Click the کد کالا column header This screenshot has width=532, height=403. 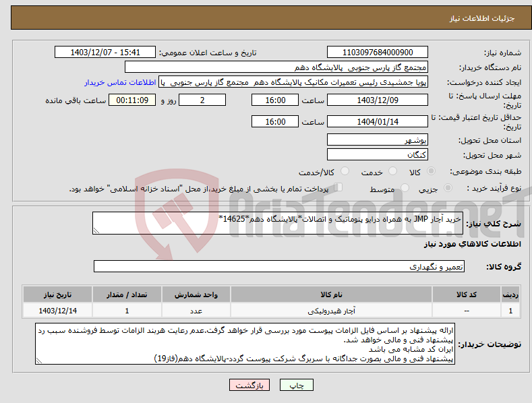[x=467, y=294]
